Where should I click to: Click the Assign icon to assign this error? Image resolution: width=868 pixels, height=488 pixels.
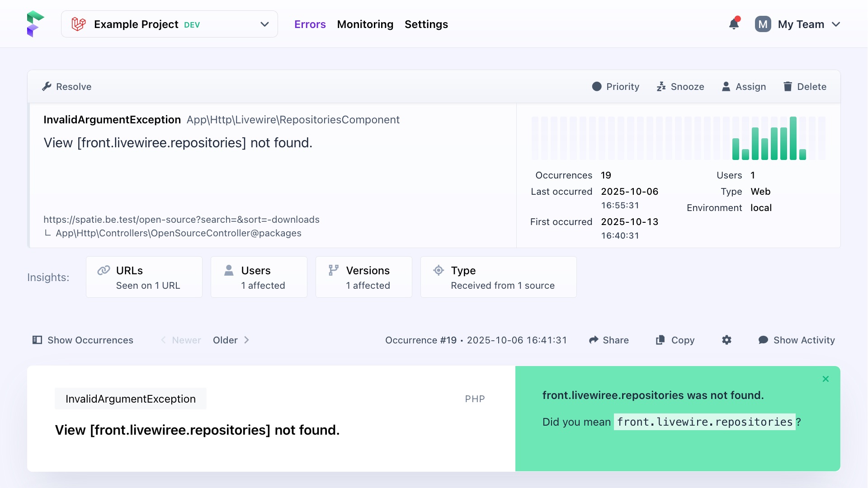pyautogui.click(x=726, y=86)
